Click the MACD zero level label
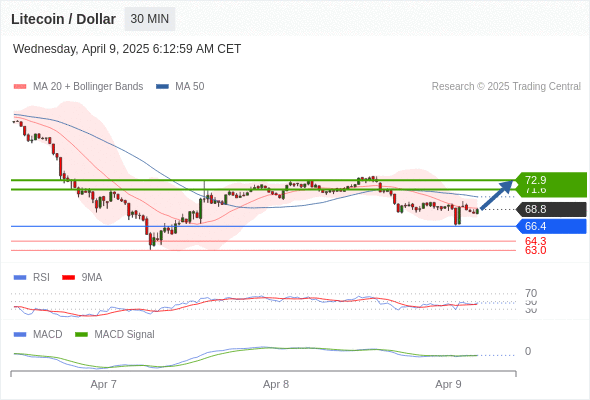590x400 pixels. (528, 351)
